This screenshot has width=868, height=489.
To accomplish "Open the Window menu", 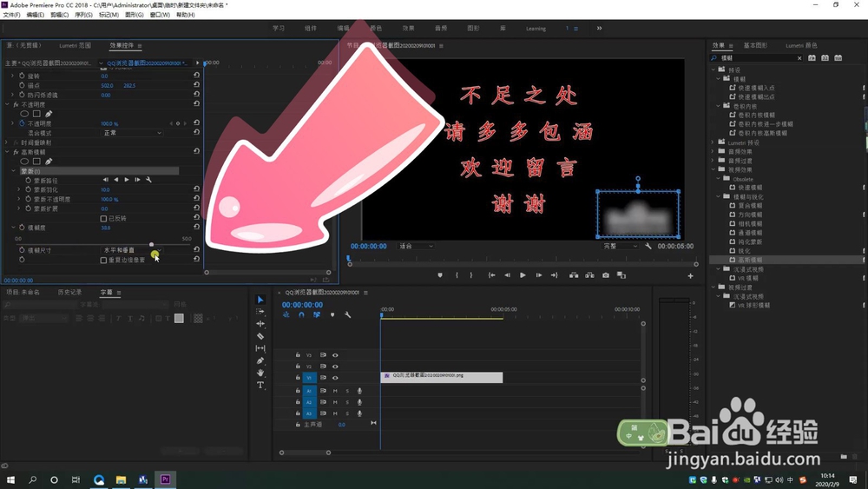I will (160, 15).
